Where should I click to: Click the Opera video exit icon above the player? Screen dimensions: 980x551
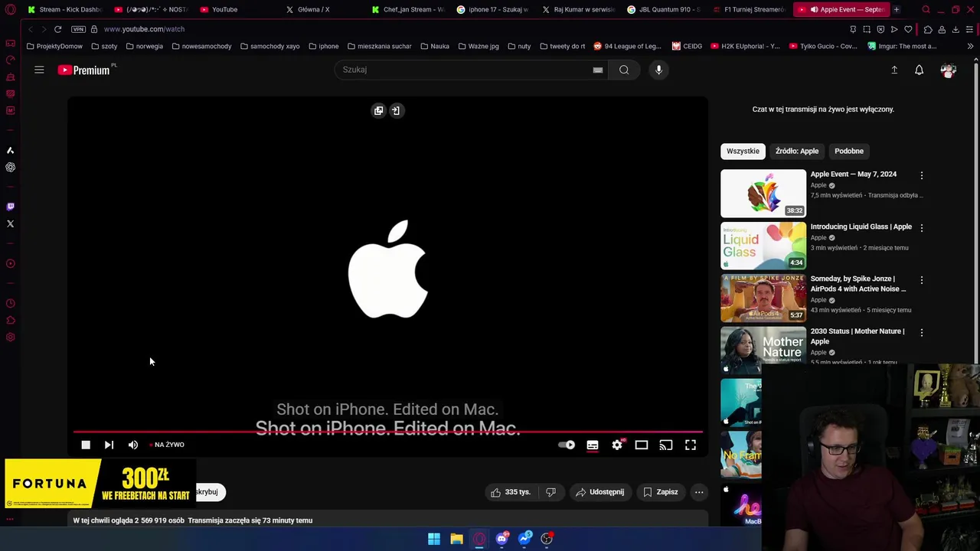pyautogui.click(x=396, y=110)
